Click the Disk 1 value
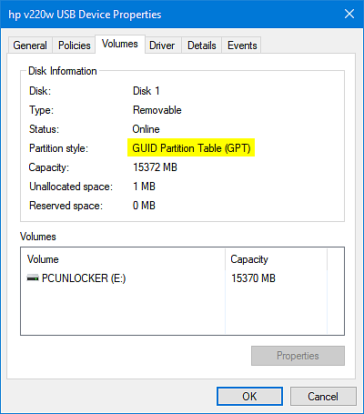The width and height of the screenshot is (364, 414). click(146, 91)
